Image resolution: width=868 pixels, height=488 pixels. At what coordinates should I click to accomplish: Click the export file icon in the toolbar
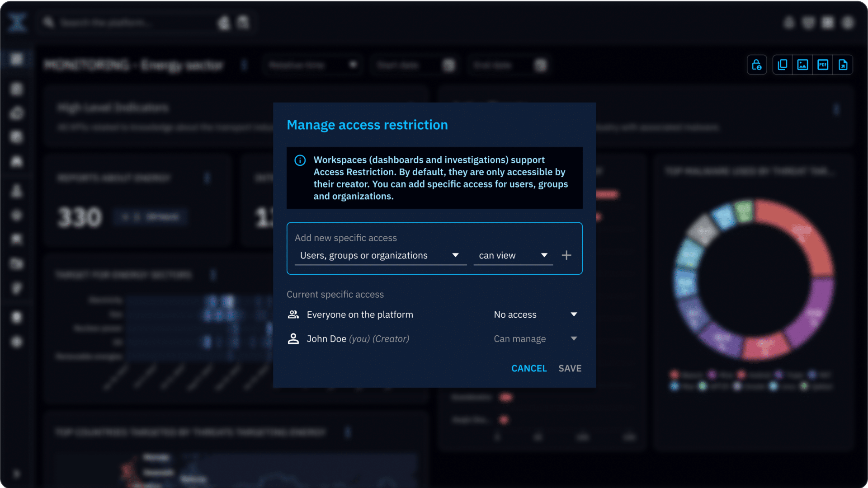click(x=844, y=65)
